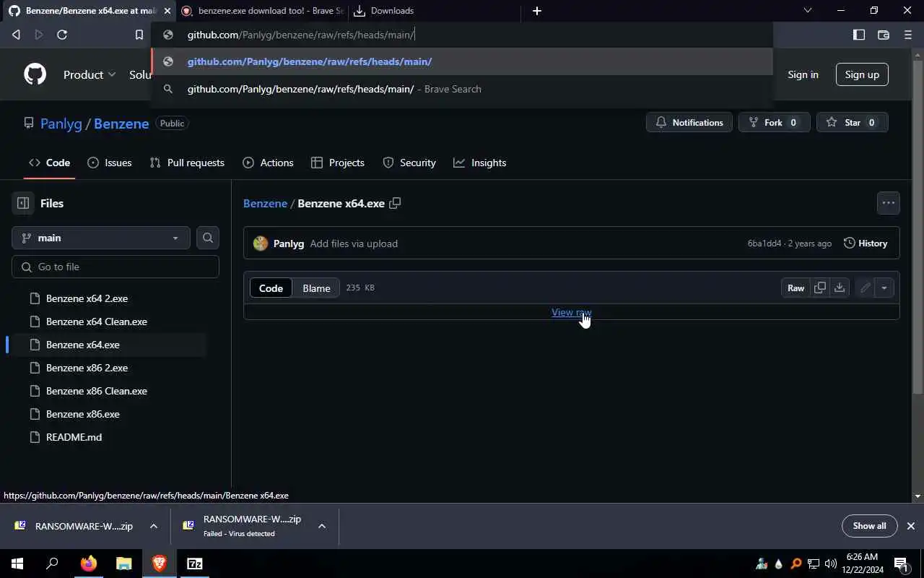Click the volume icon in system tray
924x578 pixels.
pyautogui.click(x=831, y=564)
